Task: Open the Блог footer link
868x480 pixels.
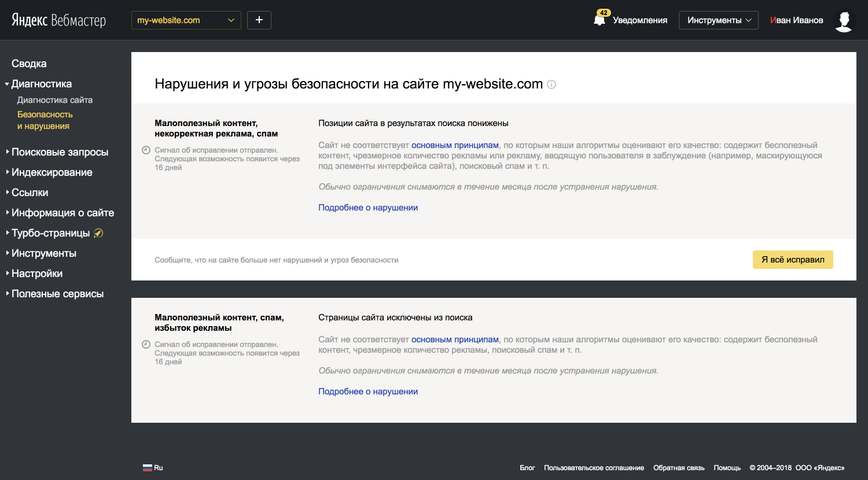Action: 527,468
